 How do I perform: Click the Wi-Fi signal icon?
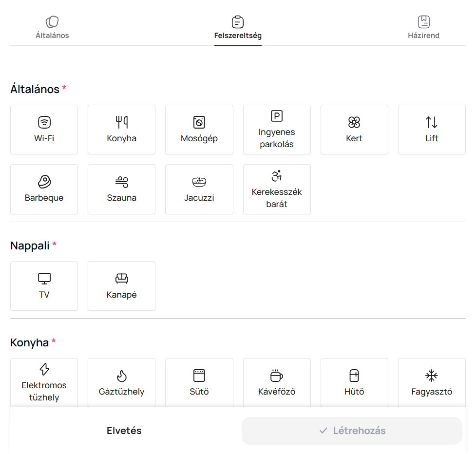point(44,122)
